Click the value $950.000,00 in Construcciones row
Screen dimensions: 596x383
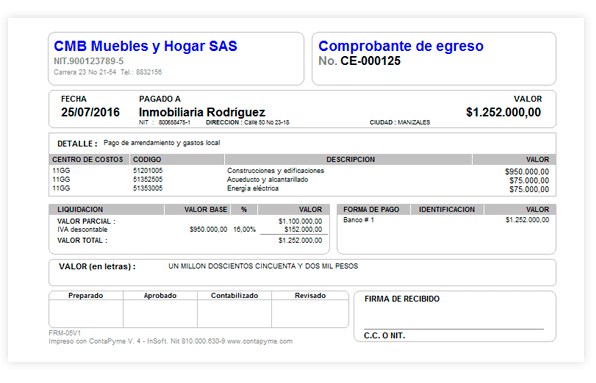(527, 171)
